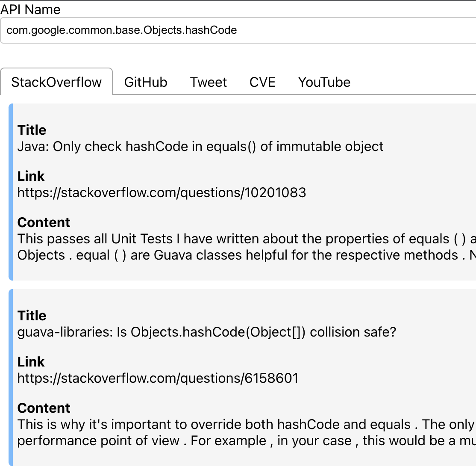Click the title "guava-libraries: Is Objects.hashCode(Object[]) collision safe?"
This screenshot has width=476, height=473.
207,332
